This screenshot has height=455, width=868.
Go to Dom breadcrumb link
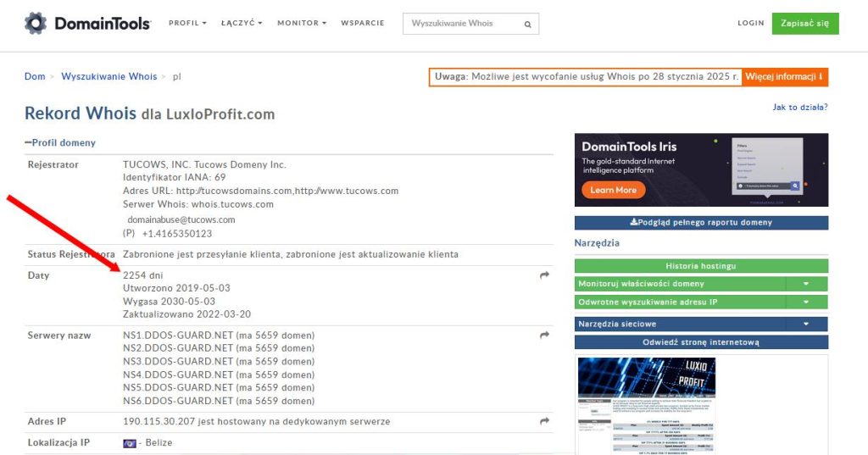click(x=35, y=76)
